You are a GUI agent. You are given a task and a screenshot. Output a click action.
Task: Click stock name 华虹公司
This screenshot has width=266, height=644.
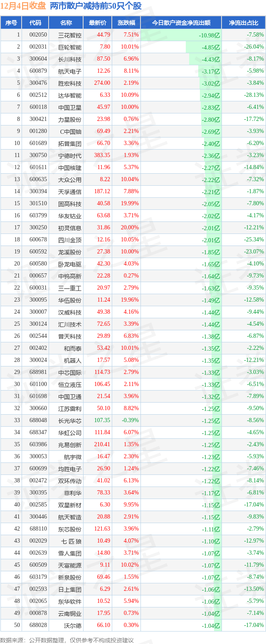tap(70, 433)
